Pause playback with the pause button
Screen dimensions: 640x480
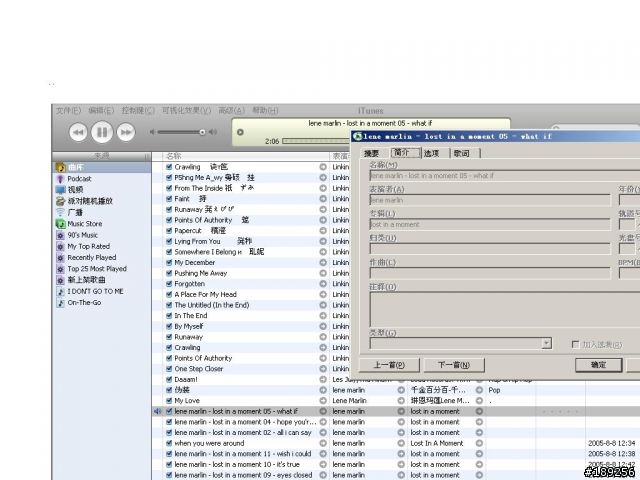coord(102,132)
